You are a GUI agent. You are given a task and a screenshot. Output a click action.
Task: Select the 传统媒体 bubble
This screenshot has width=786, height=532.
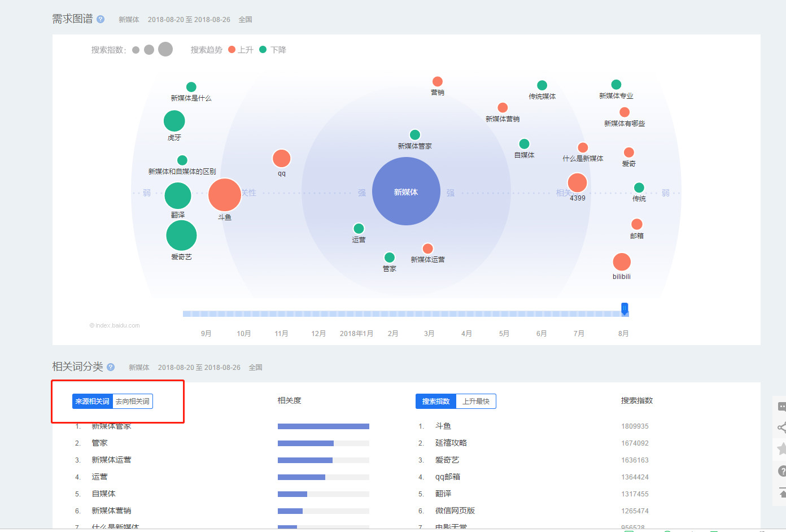pos(542,85)
